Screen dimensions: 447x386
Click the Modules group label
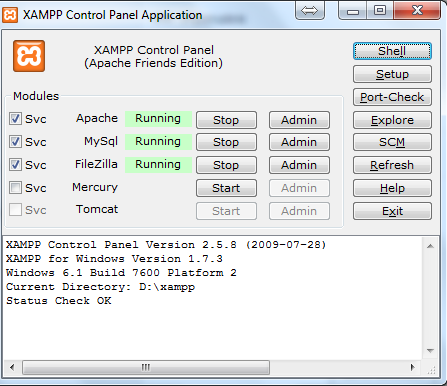click(36, 96)
